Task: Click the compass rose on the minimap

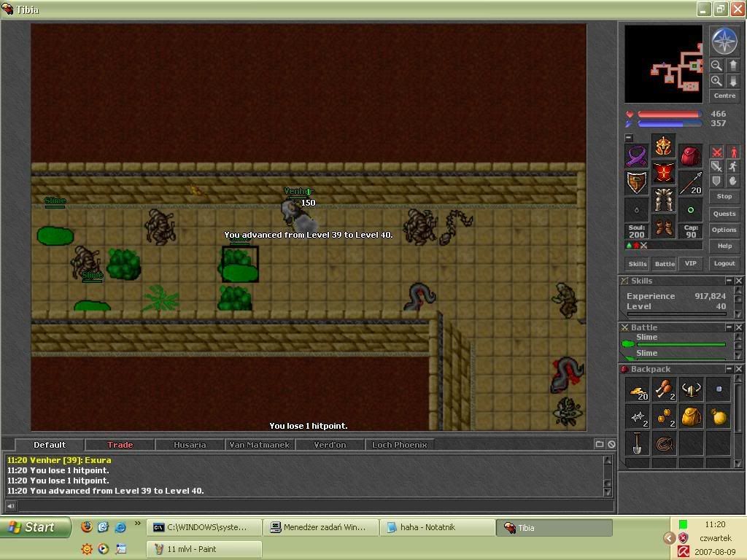Action: pos(724,41)
